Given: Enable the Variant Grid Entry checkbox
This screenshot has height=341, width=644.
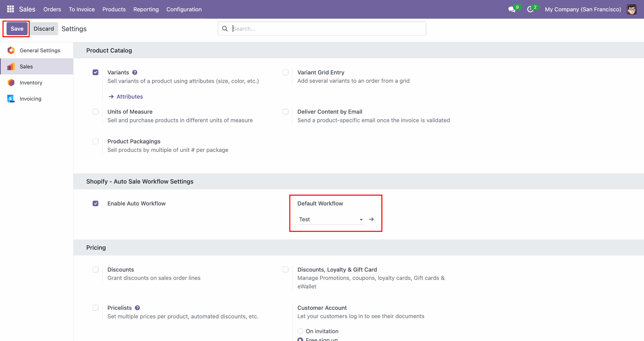Looking at the screenshot, I should [285, 72].
